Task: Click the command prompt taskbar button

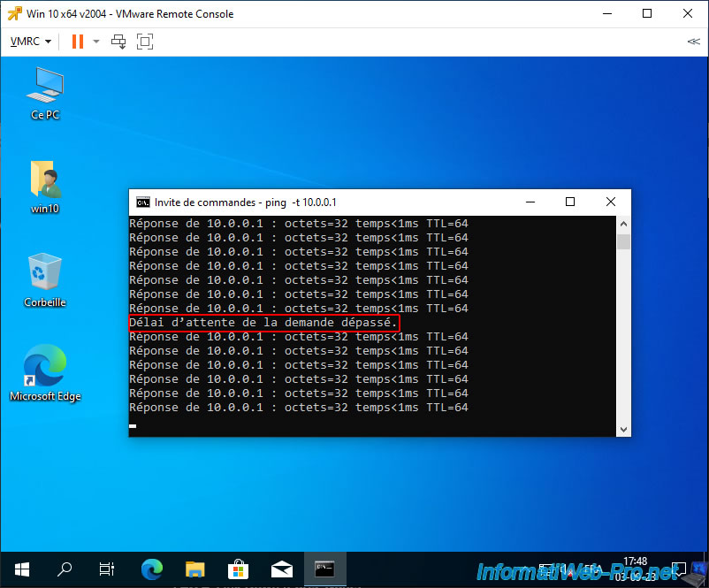Action: [324, 569]
